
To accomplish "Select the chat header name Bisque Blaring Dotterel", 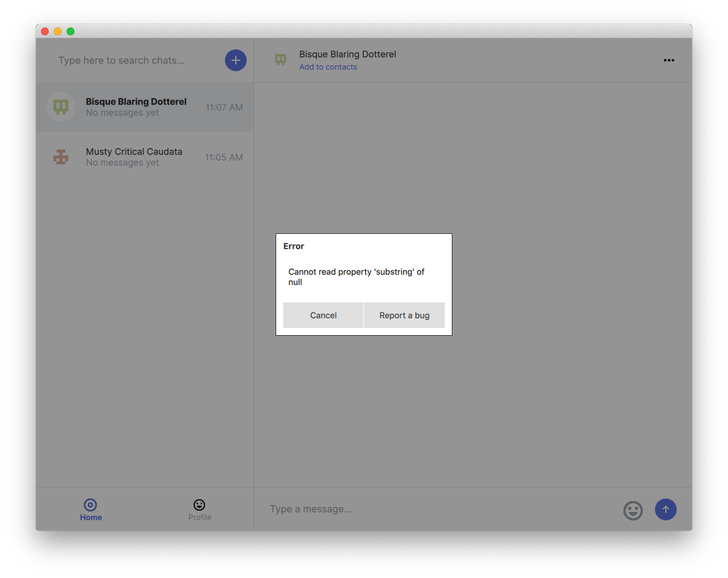I will point(347,54).
